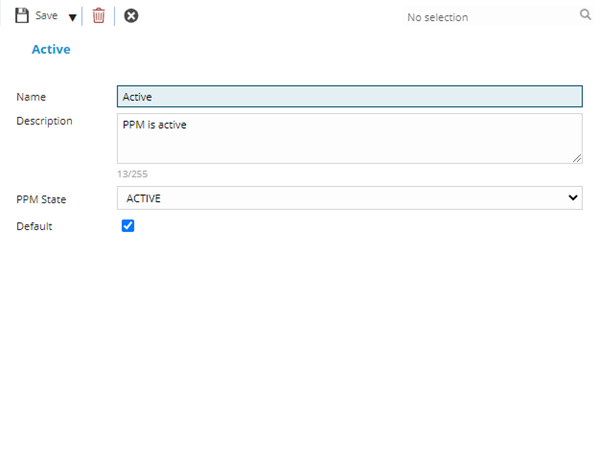Image resolution: width=600 pixels, height=461 pixels.
Task: Click the "PPM is active" description text
Action: (x=154, y=125)
